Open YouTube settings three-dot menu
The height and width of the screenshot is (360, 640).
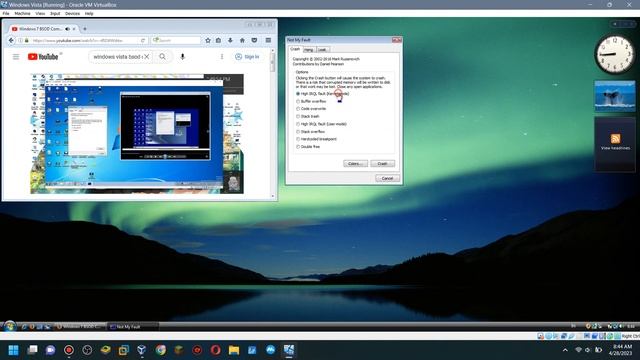pyautogui.click(x=222, y=57)
